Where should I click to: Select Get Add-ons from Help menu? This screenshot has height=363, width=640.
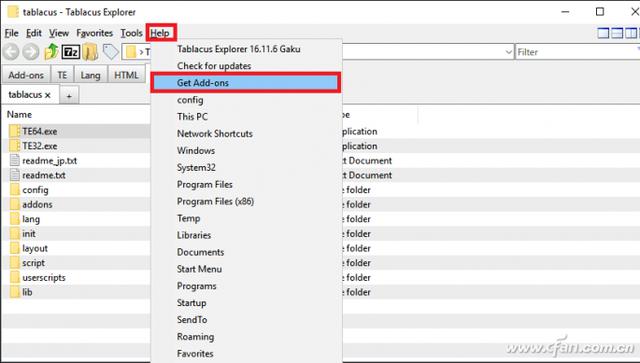coord(246,83)
